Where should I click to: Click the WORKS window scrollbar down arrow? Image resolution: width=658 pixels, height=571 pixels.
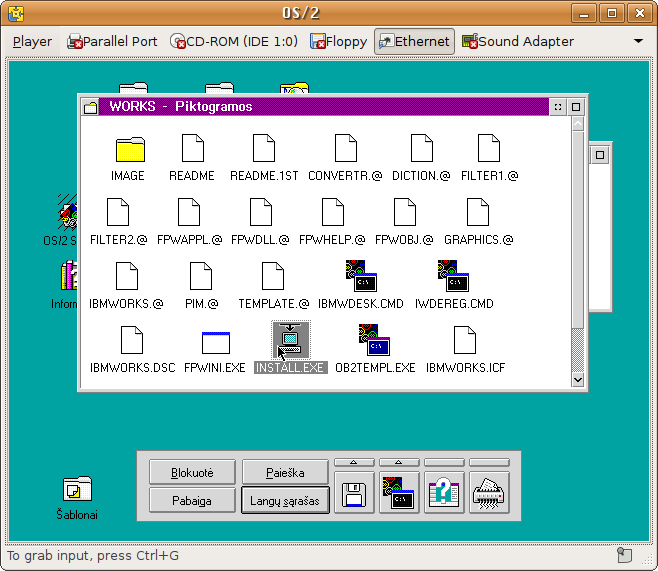(578, 380)
